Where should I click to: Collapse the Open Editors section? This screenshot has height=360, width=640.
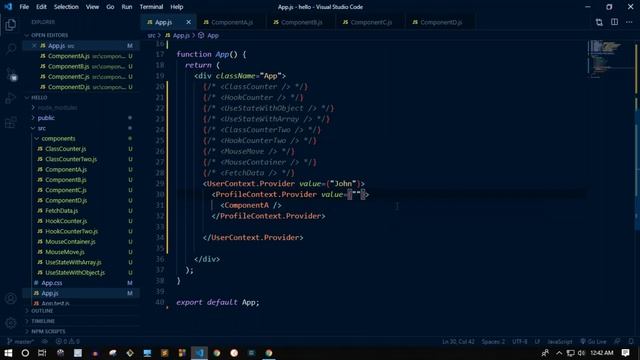[49, 35]
